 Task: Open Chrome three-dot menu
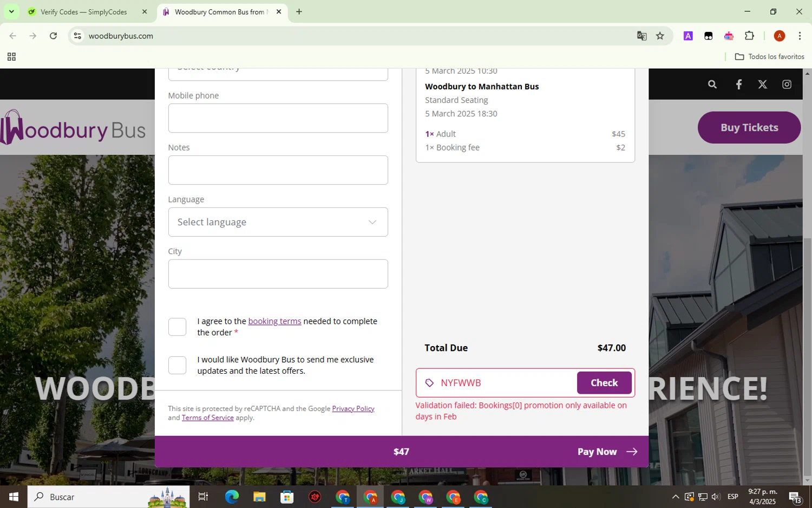[x=800, y=36]
